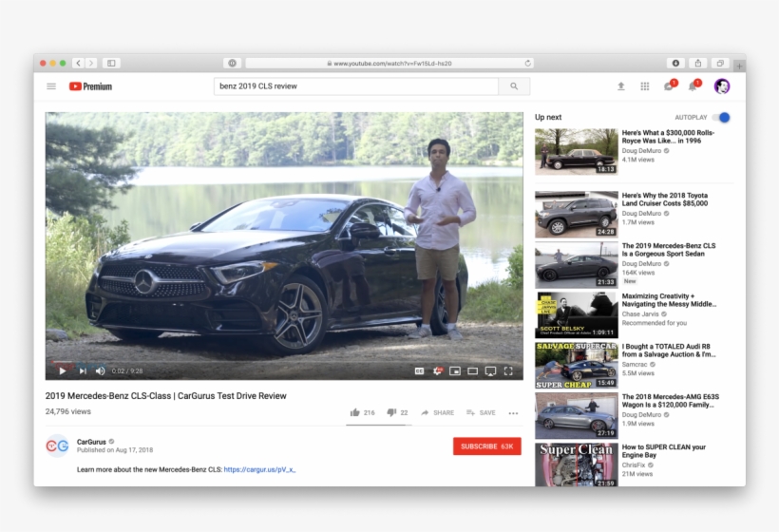Click SHARE below the video

coord(437,412)
